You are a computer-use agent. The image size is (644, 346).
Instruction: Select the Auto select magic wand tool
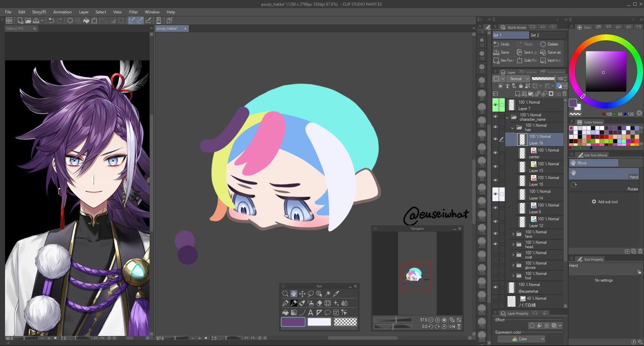pos(327,293)
